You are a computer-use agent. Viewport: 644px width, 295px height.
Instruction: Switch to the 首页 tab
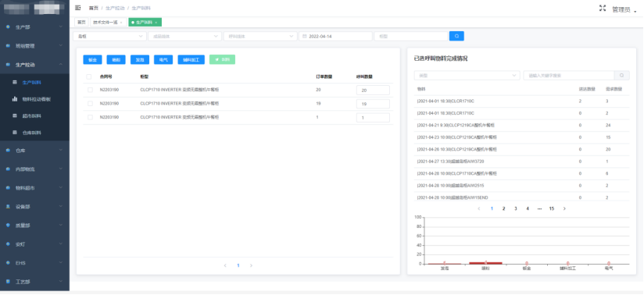coord(82,22)
